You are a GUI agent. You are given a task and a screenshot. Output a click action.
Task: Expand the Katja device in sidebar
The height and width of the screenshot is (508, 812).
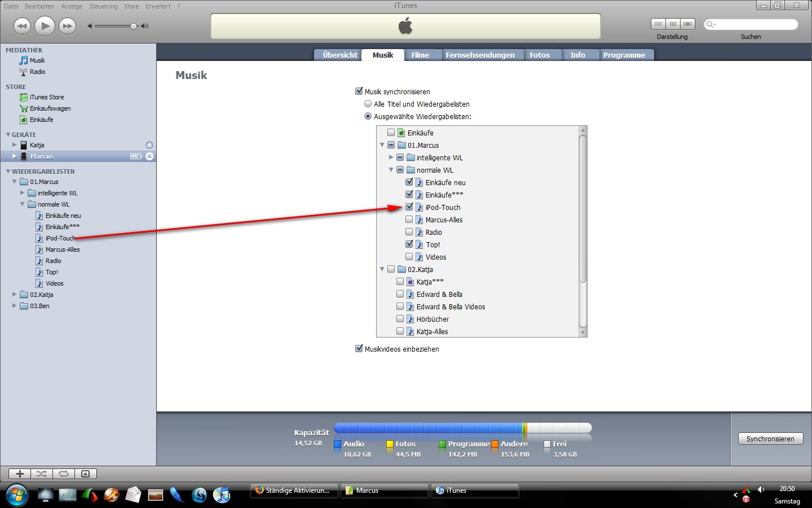click(x=15, y=145)
